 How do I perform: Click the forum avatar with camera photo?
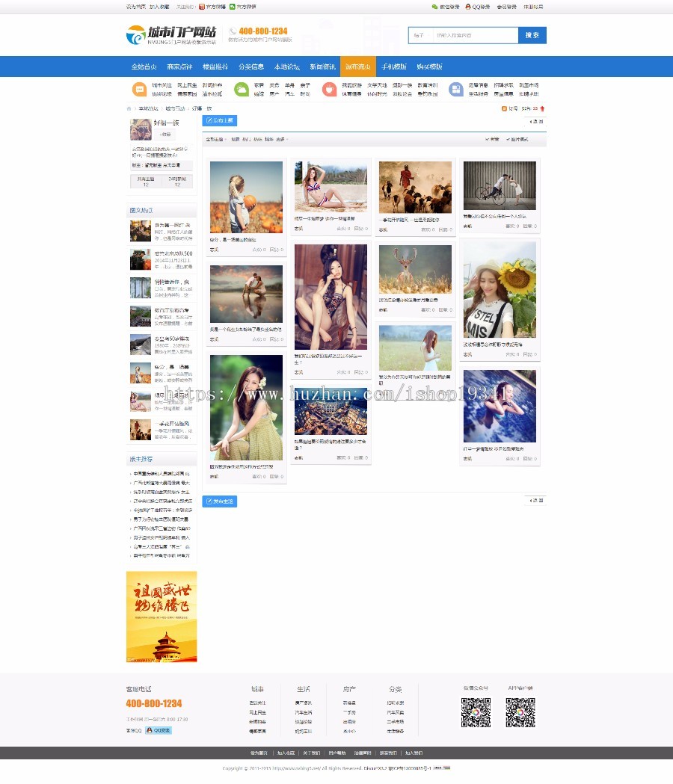click(141, 129)
